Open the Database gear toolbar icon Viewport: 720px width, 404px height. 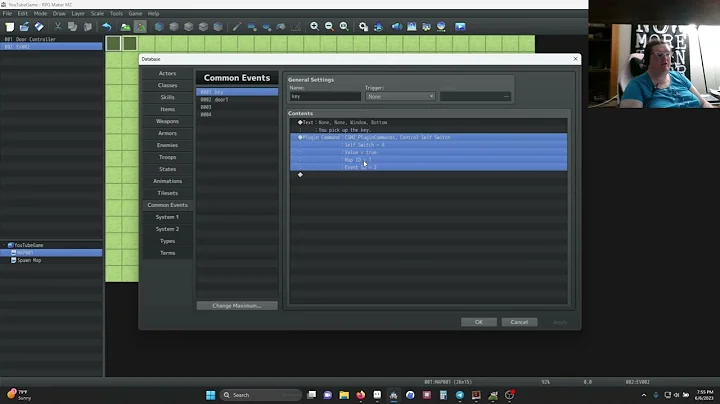click(363, 27)
